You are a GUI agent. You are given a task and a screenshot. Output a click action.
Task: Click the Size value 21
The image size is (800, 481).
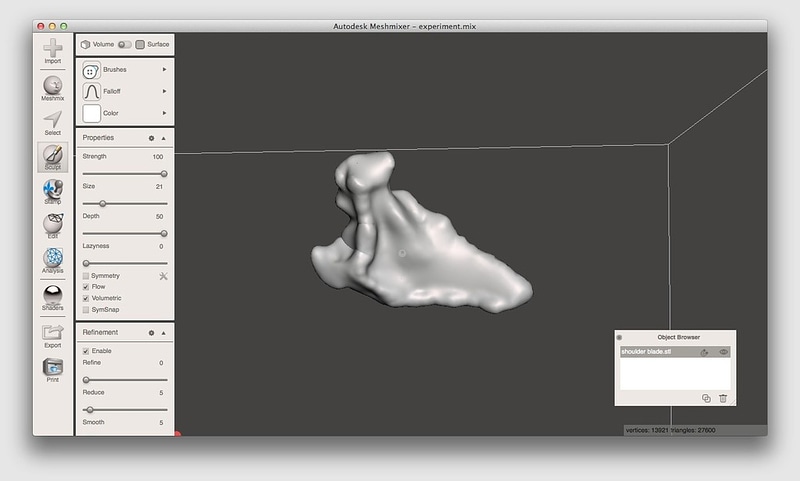[159, 187]
